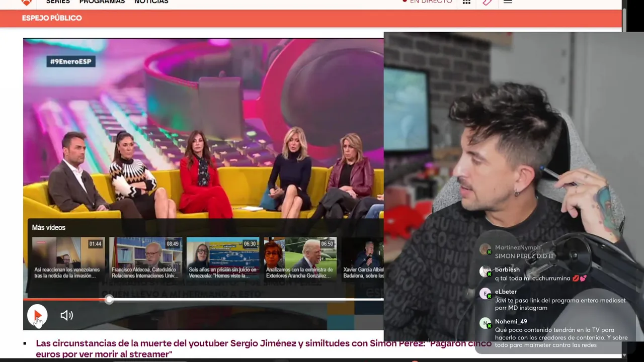Click chat username eLbeter
Image resolution: width=644 pixels, height=362 pixels.
[x=506, y=292]
